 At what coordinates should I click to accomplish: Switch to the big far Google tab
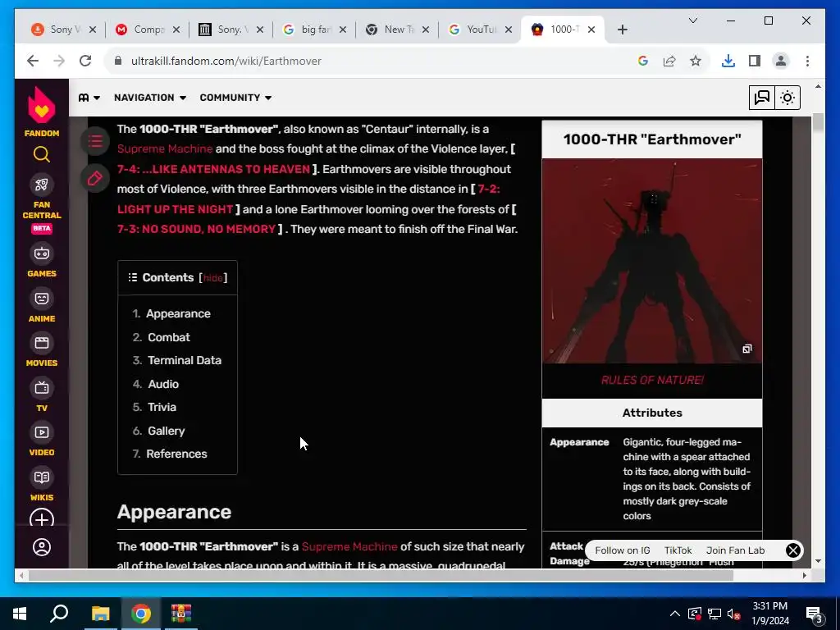point(314,30)
